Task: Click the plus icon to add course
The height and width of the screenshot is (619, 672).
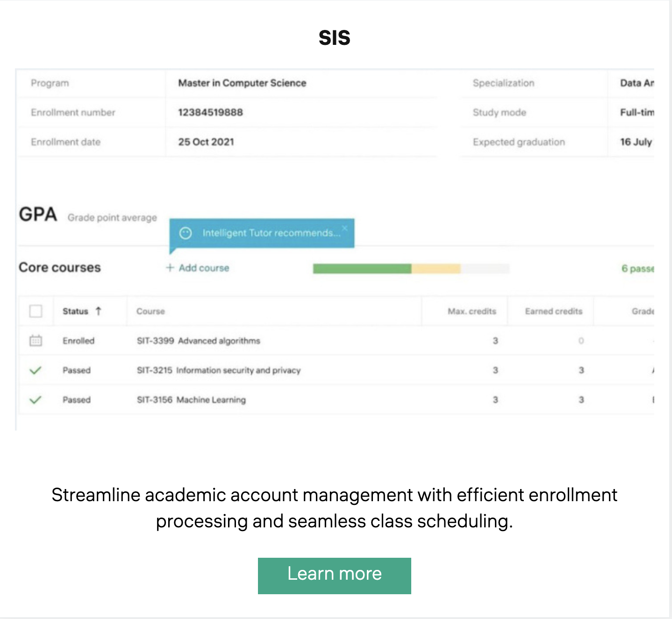Action: point(170,267)
